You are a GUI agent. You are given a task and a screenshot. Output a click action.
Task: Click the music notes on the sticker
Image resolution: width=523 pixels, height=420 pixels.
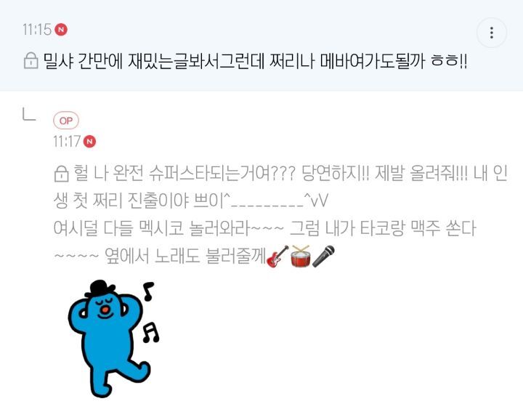(150, 312)
